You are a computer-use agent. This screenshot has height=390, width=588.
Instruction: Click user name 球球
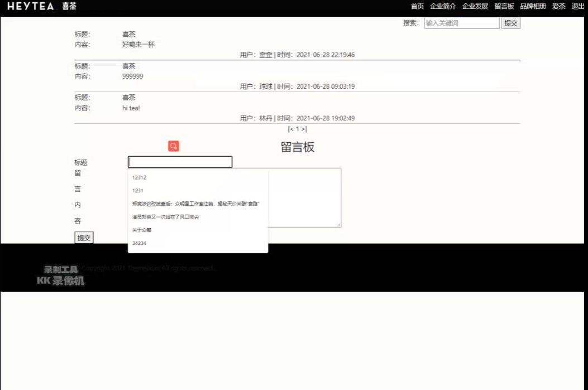(266, 86)
